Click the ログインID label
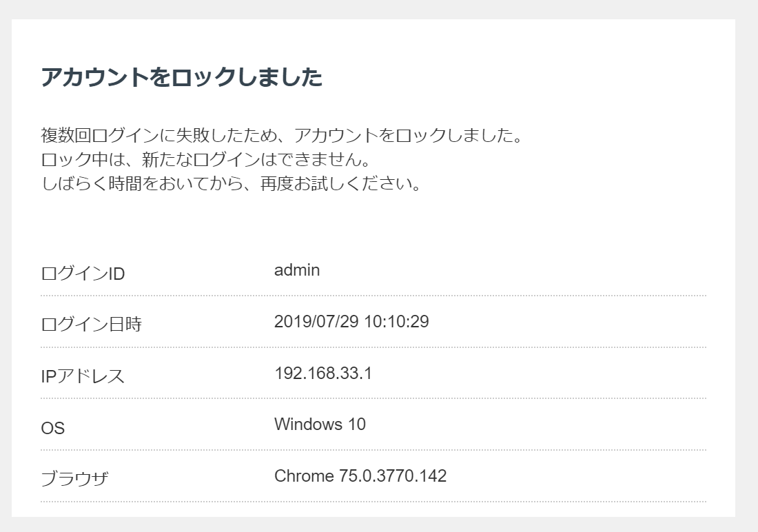The height and width of the screenshot is (532, 758). pos(83,274)
